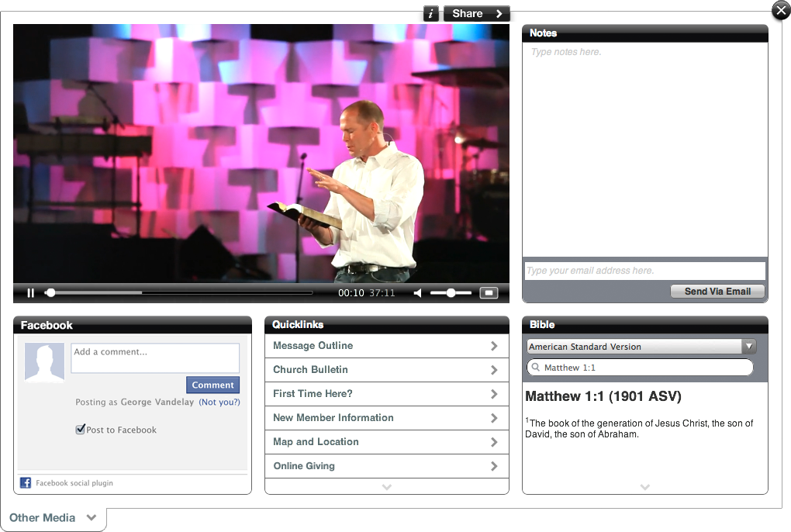This screenshot has height=532, width=791.
Task: Close the media player overlay
Action: tap(781, 10)
